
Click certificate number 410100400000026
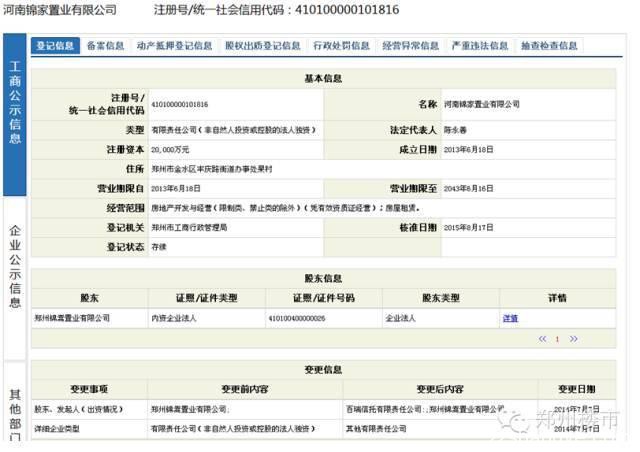click(x=297, y=318)
